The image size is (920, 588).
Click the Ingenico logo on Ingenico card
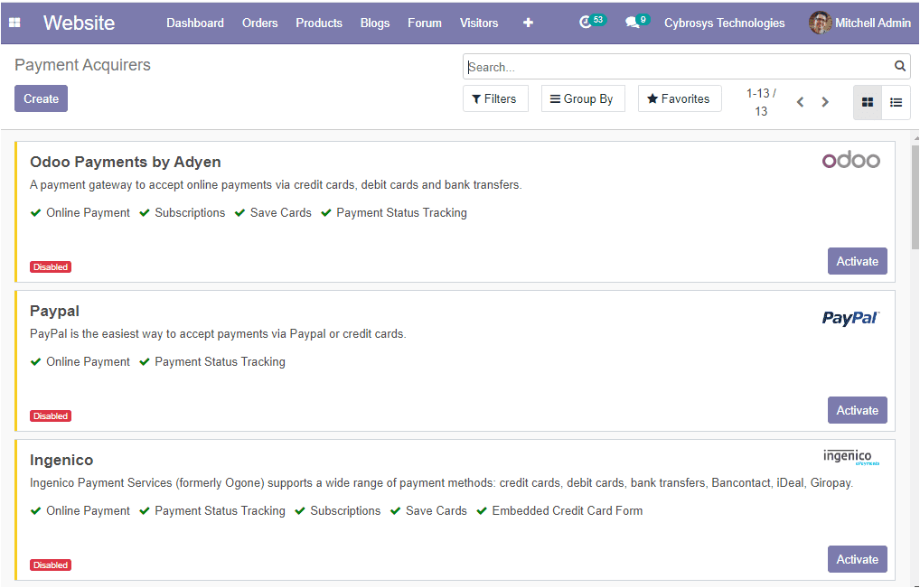850,457
